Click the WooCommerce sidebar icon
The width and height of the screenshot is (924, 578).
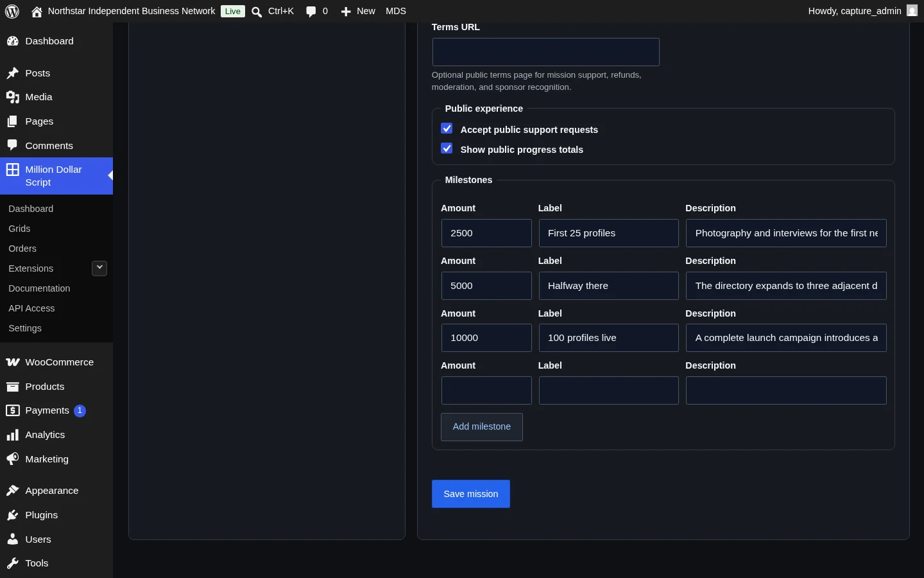[x=12, y=362]
